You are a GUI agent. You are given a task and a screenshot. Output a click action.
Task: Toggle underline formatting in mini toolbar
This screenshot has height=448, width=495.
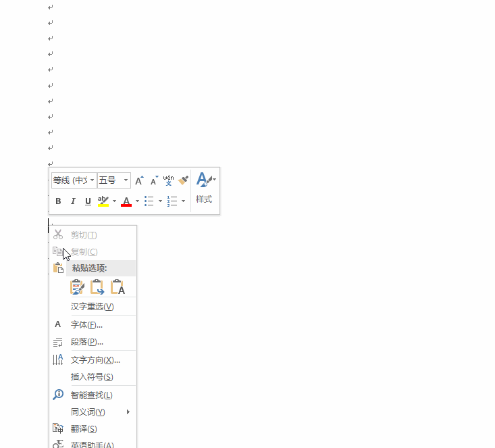tap(88, 201)
